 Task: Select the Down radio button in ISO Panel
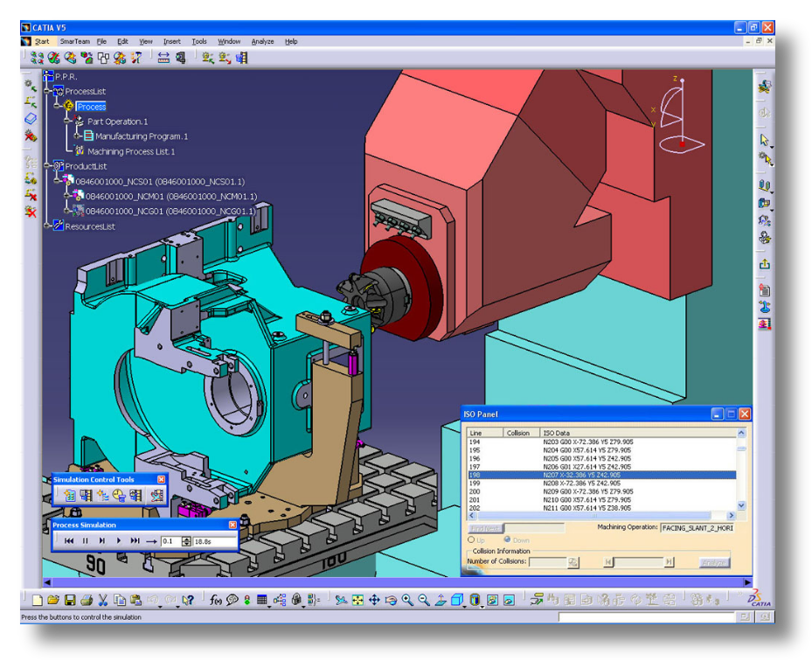tap(507, 539)
